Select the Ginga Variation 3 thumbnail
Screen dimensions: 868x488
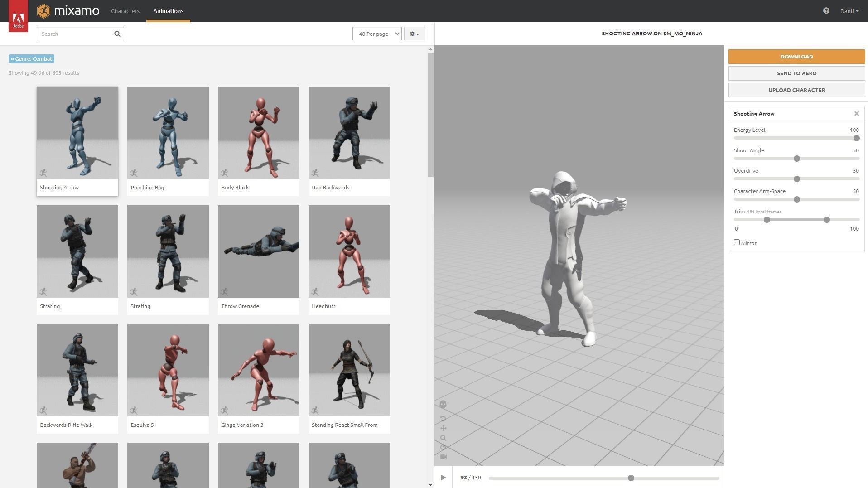point(259,370)
